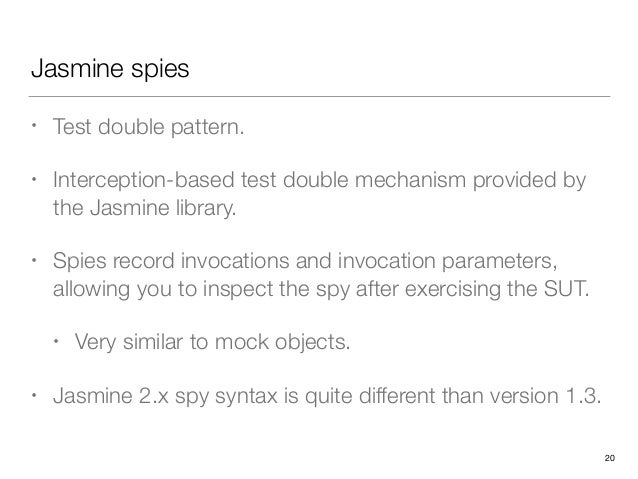Click the acronym "SUT."
Viewport: 638px width, 479px height.
coord(566,289)
